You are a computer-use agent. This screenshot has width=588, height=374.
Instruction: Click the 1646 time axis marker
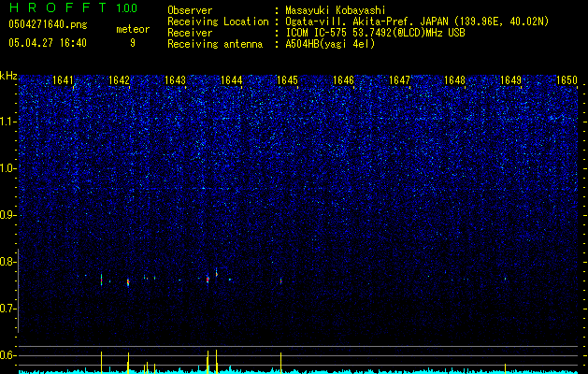pos(343,79)
